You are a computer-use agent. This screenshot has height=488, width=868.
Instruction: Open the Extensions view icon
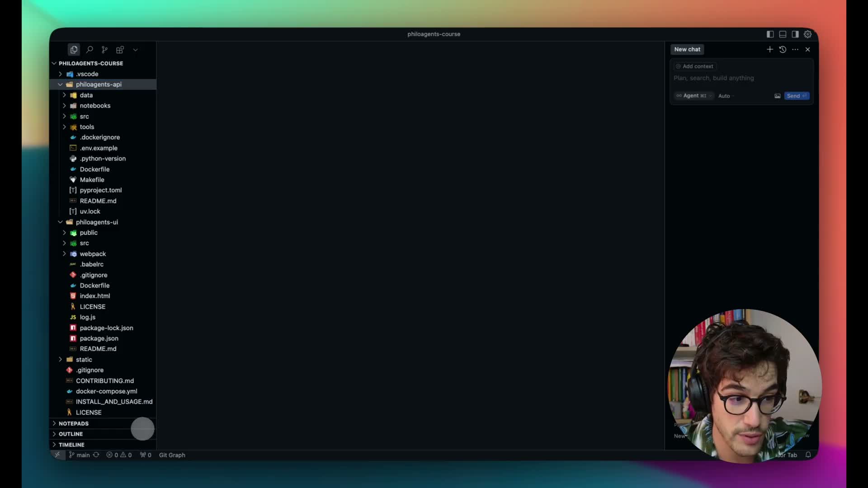click(x=120, y=50)
